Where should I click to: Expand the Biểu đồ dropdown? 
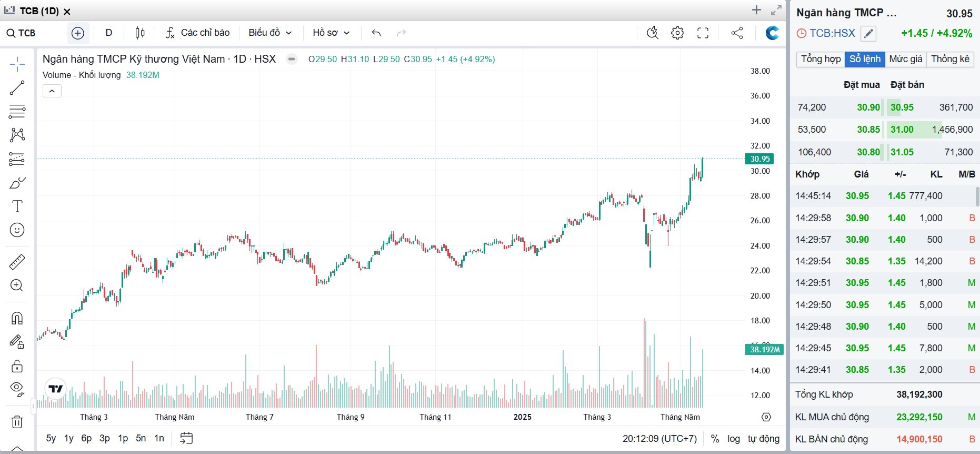[270, 33]
